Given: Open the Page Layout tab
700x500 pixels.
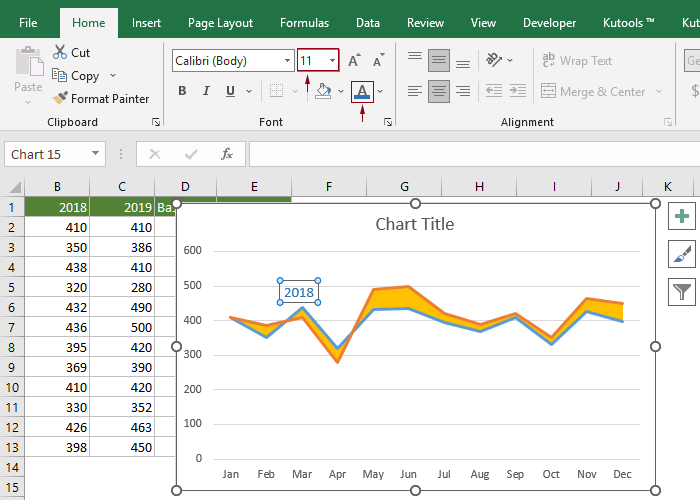Looking at the screenshot, I should pos(220,22).
